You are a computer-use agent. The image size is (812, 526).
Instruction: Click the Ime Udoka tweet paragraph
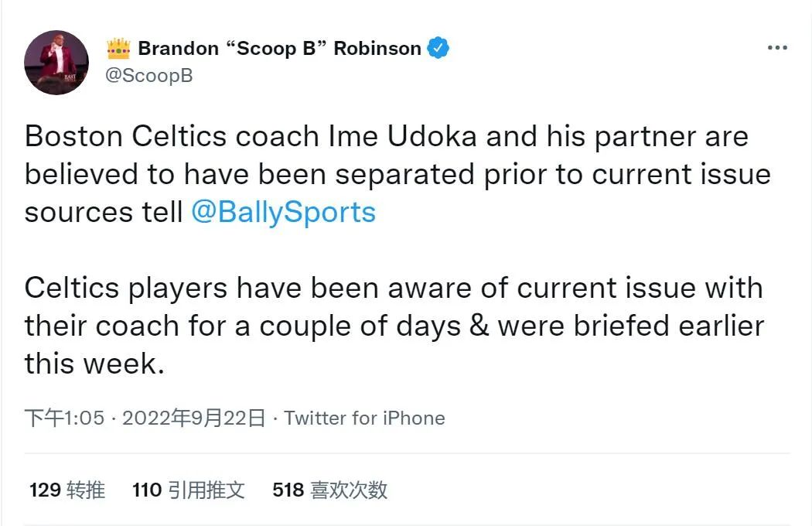click(x=387, y=174)
